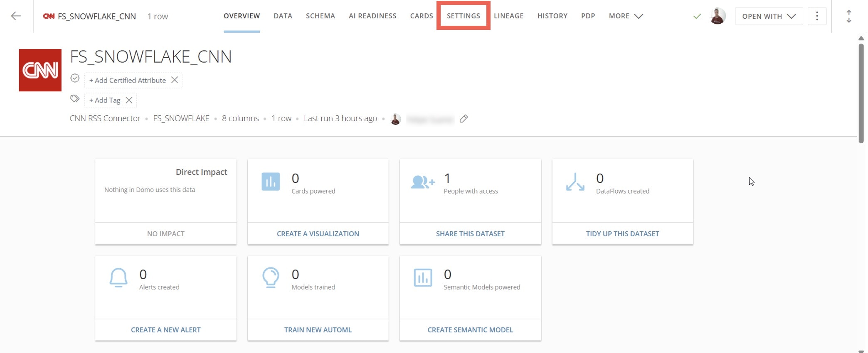Click Last run 3 hours ago text
Viewport: 868px width, 353px height.
click(x=340, y=118)
